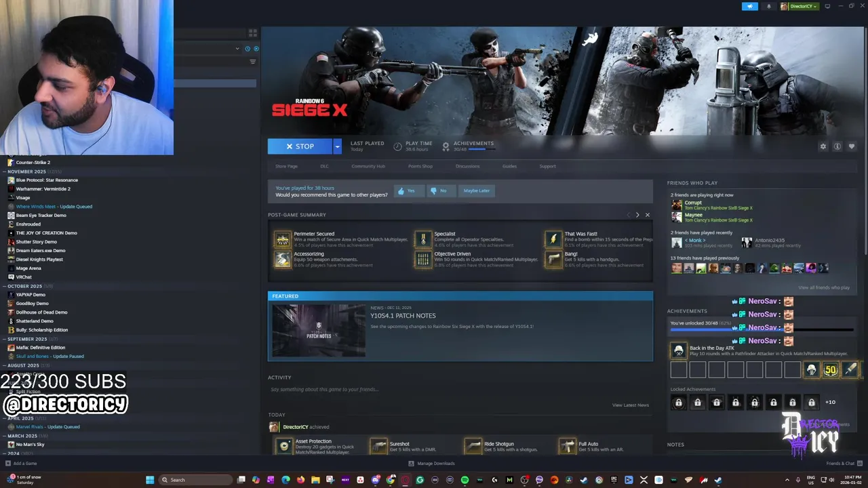This screenshot has height=488, width=868.
Task: Open the Discussions tab
Action: coord(468,166)
